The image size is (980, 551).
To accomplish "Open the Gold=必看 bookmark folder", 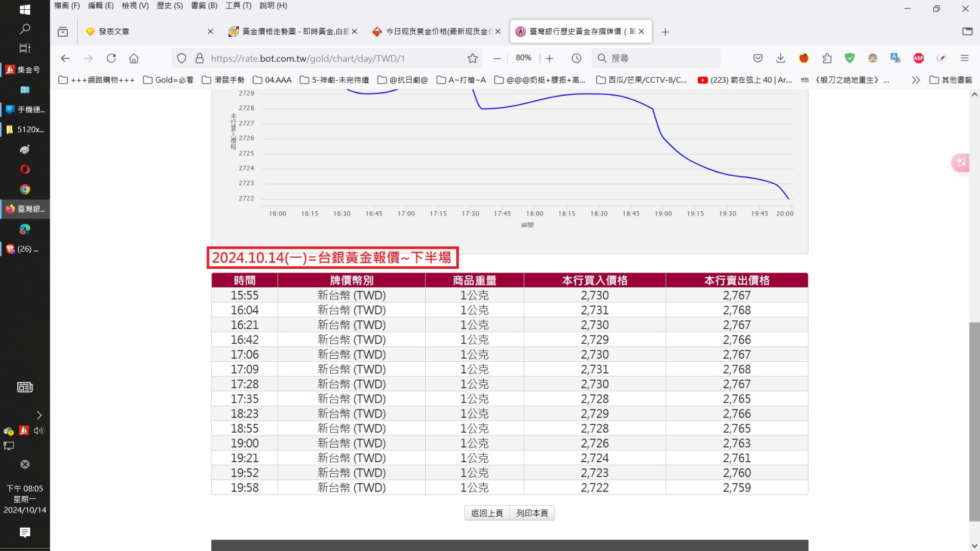I will click(168, 80).
